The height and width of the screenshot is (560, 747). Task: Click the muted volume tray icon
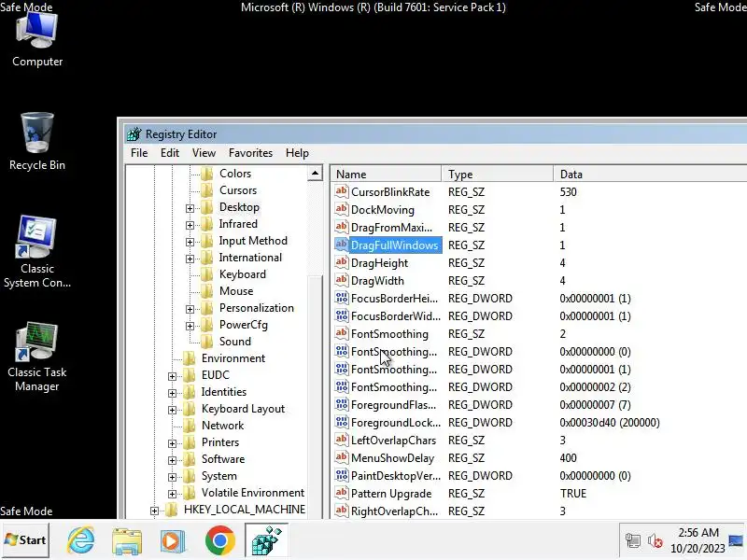(655, 540)
